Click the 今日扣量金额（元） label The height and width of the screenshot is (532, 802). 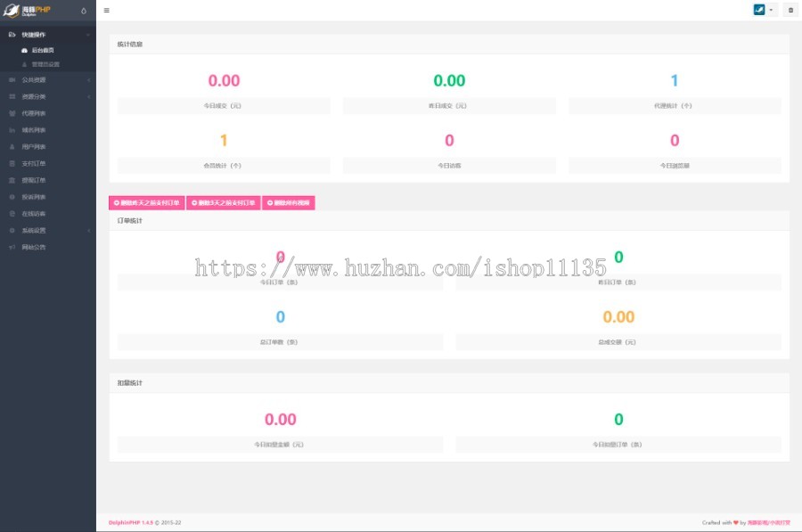tap(279, 445)
